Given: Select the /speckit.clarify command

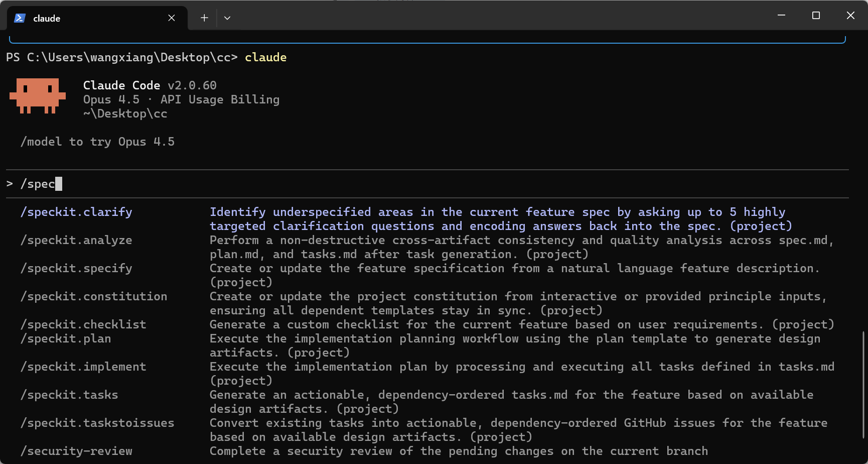Looking at the screenshot, I should pyautogui.click(x=76, y=212).
